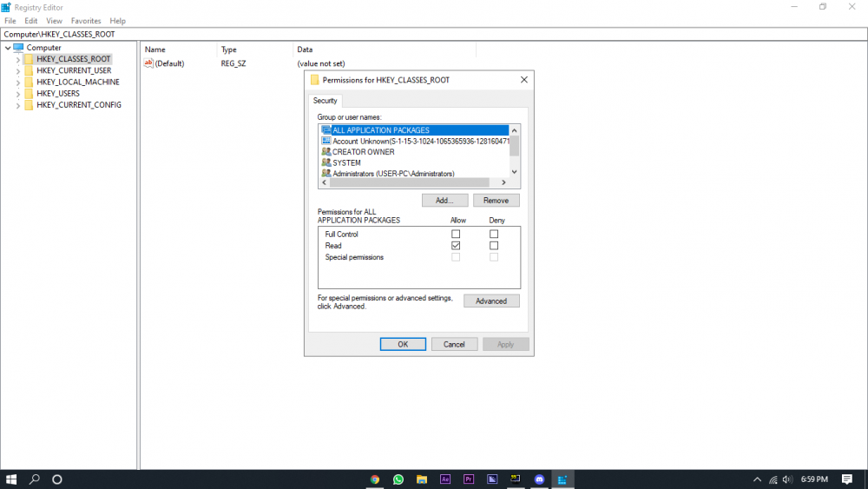Open WhatsApp from the taskbar
Viewport: 868px width, 489px height.
pyautogui.click(x=398, y=479)
